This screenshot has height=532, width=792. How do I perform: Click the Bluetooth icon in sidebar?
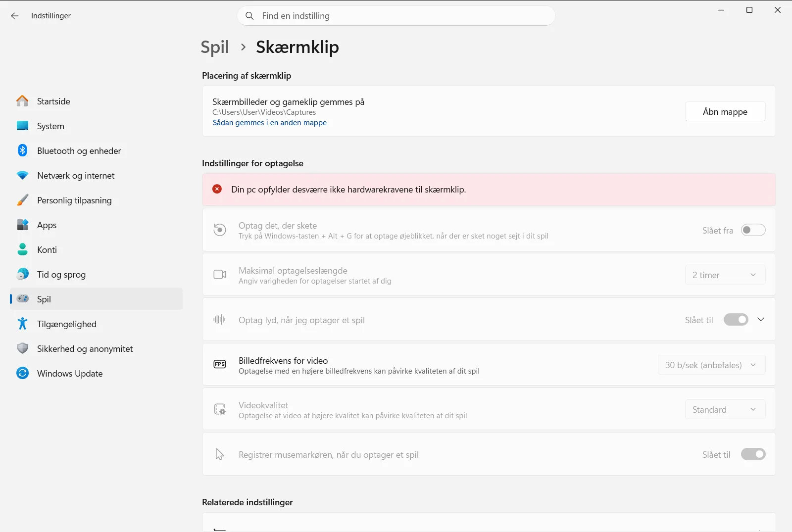coord(22,150)
